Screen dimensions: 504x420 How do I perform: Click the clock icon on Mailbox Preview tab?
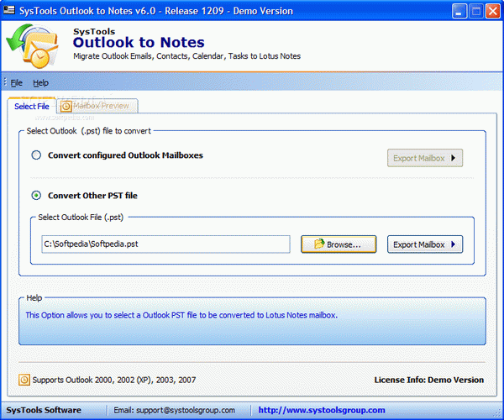click(66, 107)
